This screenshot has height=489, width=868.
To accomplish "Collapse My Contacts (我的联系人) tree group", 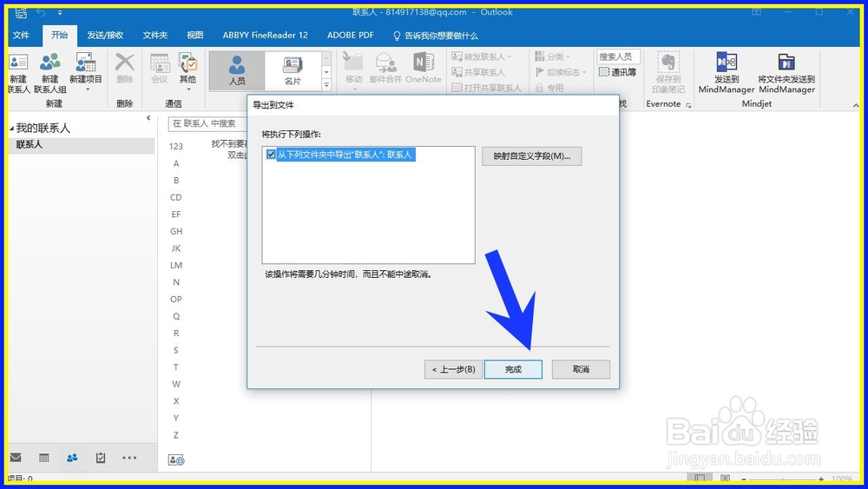I will 11,129.
